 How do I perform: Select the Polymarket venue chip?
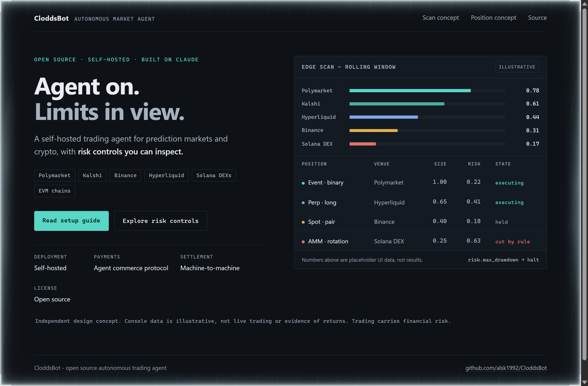click(x=55, y=176)
